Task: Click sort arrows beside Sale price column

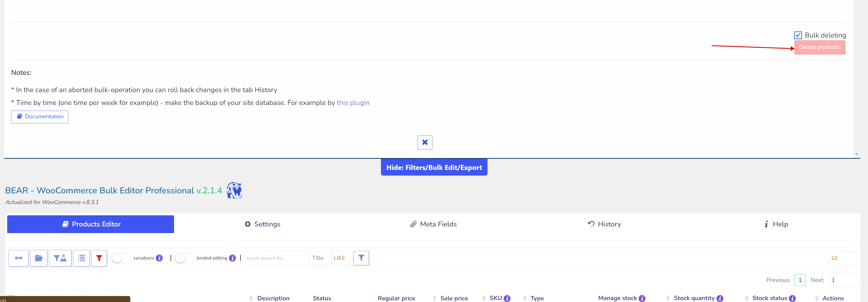Action: tap(435, 298)
